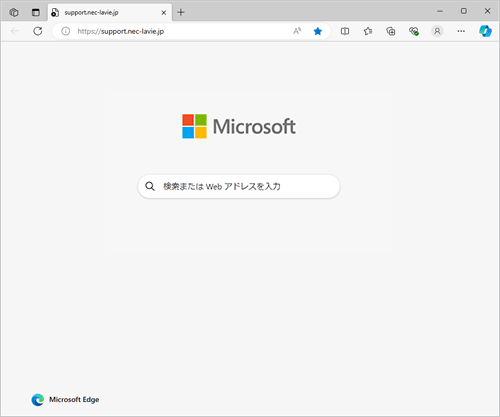Minimize the Edge window
This screenshot has height=417, width=500.
click(440, 11)
